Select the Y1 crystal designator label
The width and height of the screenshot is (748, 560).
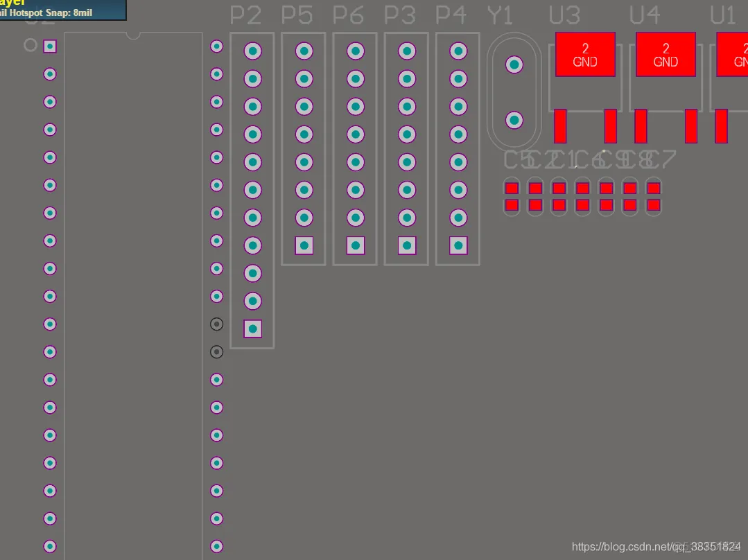click(x=500, y=15)
